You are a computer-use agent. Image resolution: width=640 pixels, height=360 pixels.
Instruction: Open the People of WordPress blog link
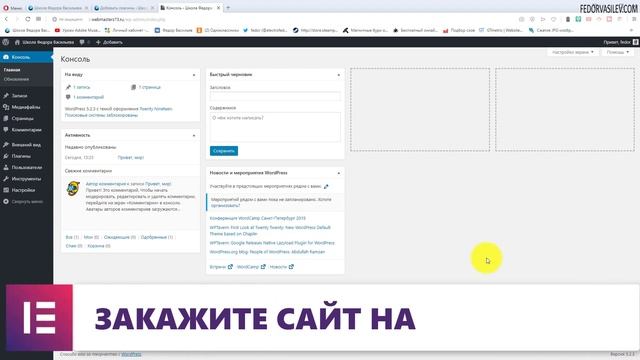click(267, 252)
